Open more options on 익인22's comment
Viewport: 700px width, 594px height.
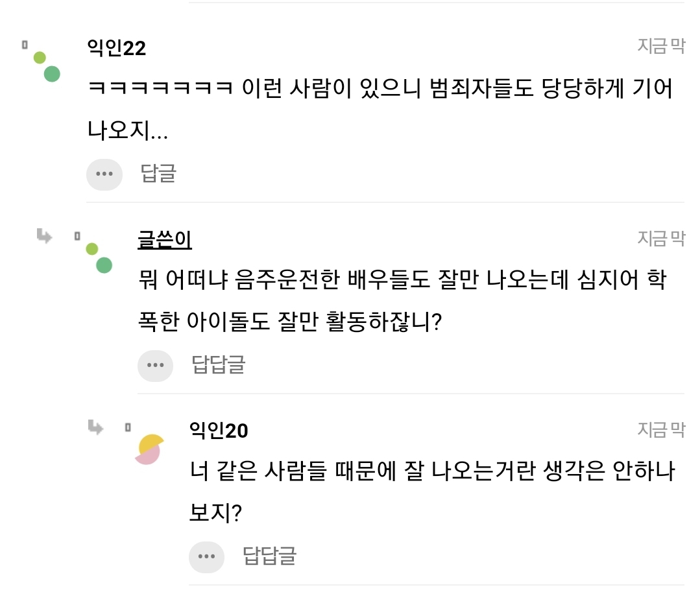tap(104, 174)
